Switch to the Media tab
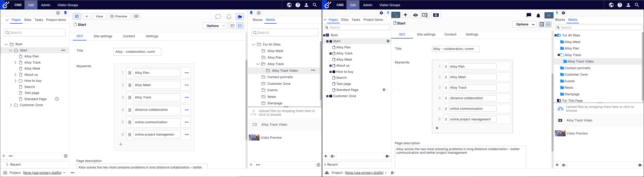 (x=270, y=20)
